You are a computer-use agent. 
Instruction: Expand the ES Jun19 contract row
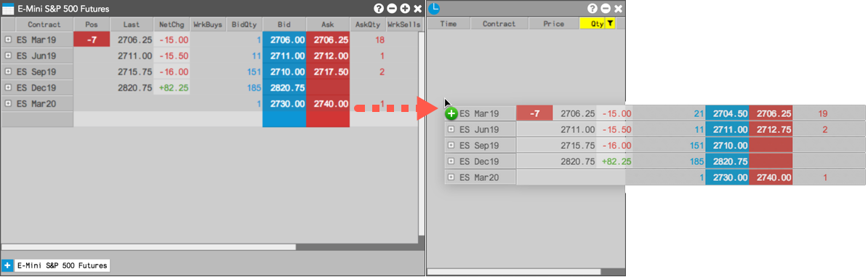[8, 56]
